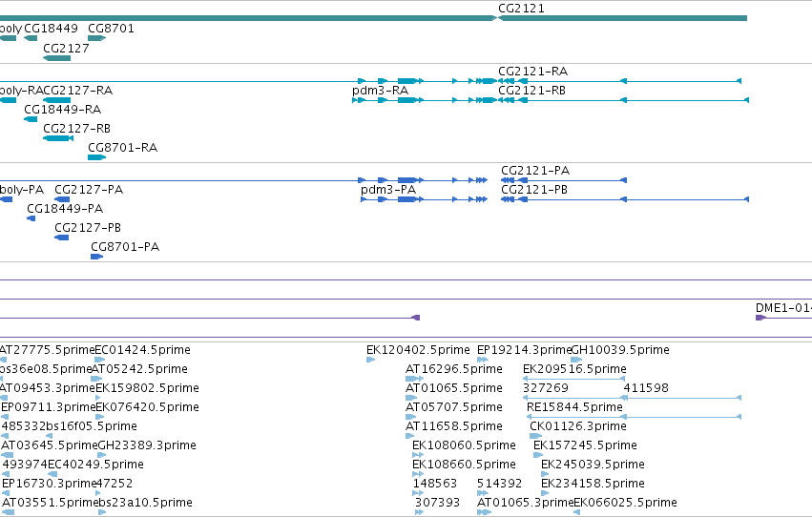Select the CG2121-PA protein feature

pos(564,180)
